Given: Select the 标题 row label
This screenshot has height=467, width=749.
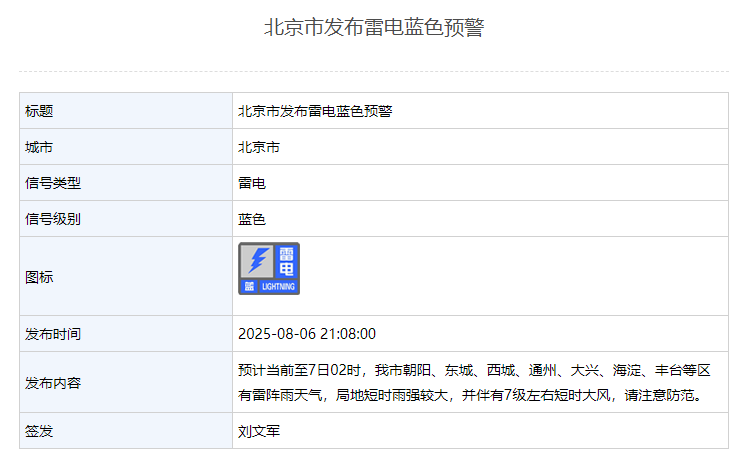Looking at the screenshot, I should [x=39, y=111].
